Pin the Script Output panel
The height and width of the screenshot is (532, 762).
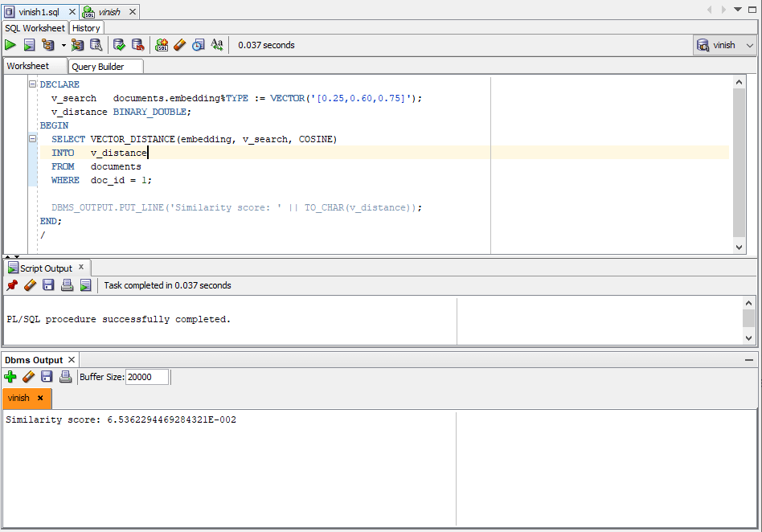pyautogui.click(x=12, y=285)
